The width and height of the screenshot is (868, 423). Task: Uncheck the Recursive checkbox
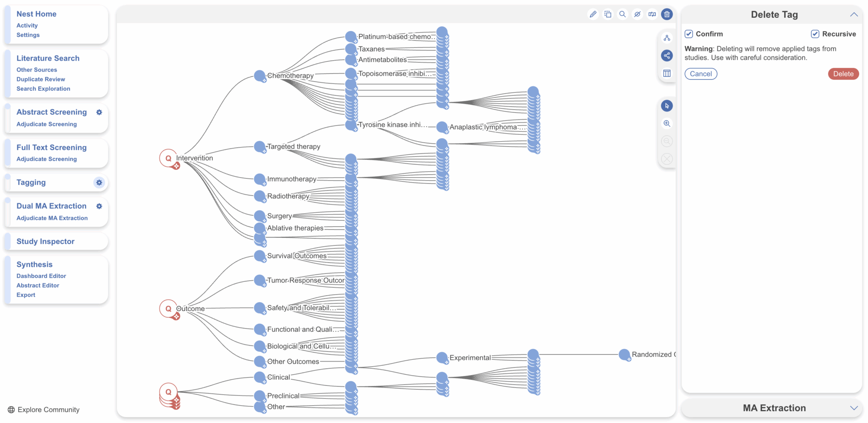[815, 34]
